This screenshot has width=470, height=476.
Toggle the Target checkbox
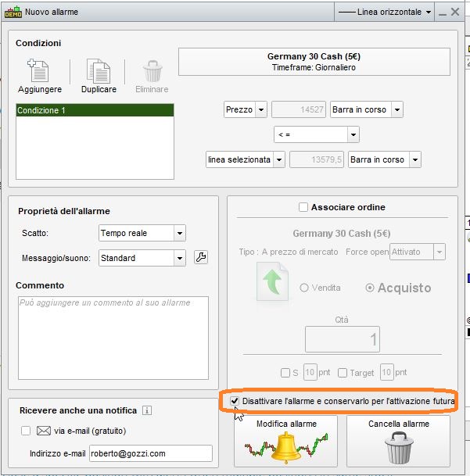point(343,373)
